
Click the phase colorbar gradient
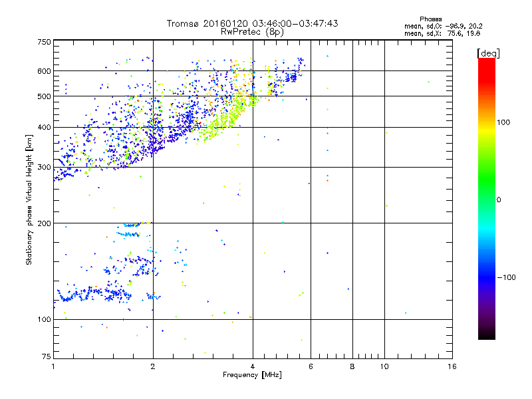tap(487, 198)
